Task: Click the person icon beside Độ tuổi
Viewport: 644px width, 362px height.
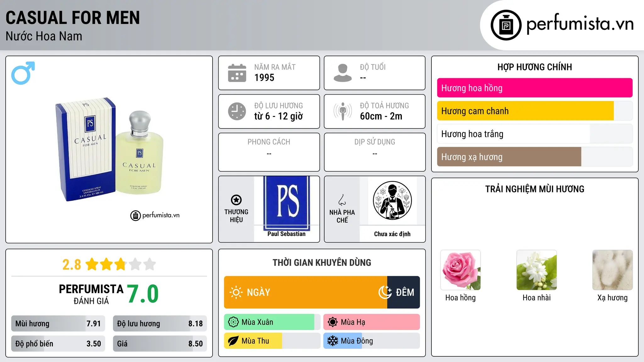Action: [343, 73]
